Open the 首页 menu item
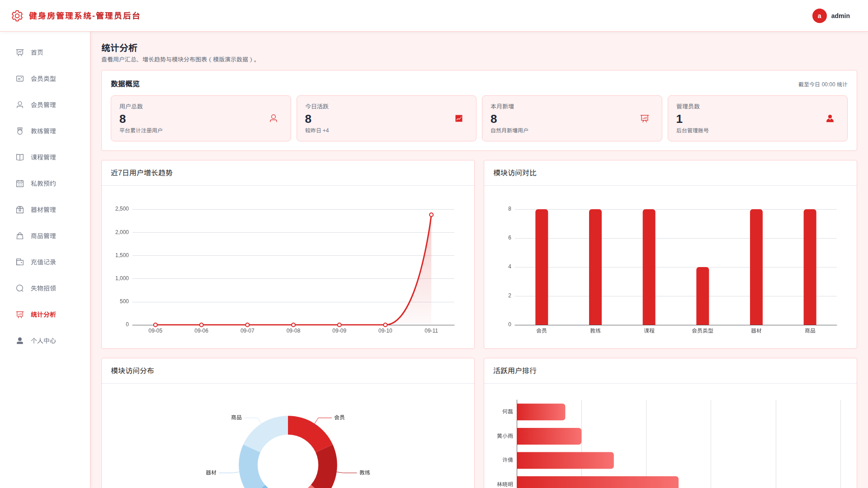This screenshot has width=868, height=488. [45, 52]
